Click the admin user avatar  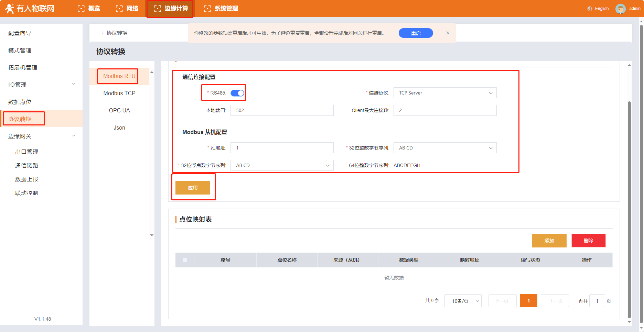click(x=620, y=9)
